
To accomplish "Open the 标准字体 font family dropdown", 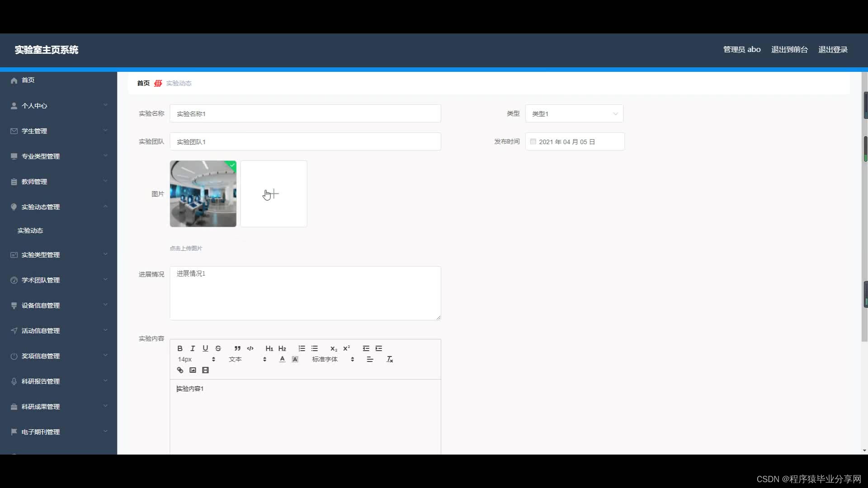I will coord(333,359).
